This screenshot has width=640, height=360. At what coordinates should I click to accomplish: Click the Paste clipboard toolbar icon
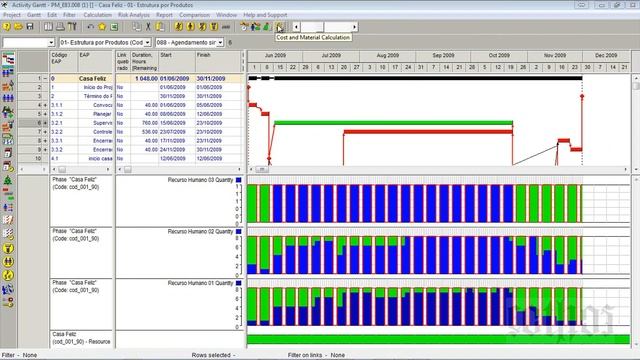[160, 27]
